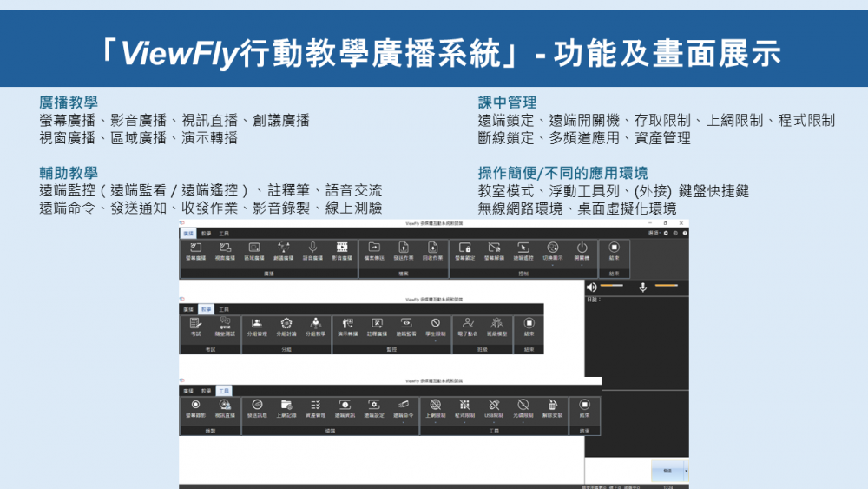The width and height of the screenshot is (868, 489).
Task: Toggle the microphone icon in the side panel
Action: click(643, 287)
